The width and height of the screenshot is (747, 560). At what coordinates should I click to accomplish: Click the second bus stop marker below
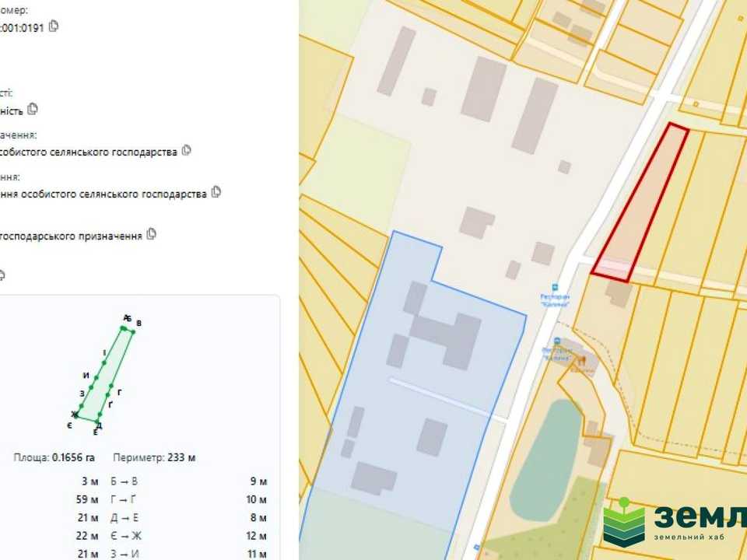coord(556,341)
